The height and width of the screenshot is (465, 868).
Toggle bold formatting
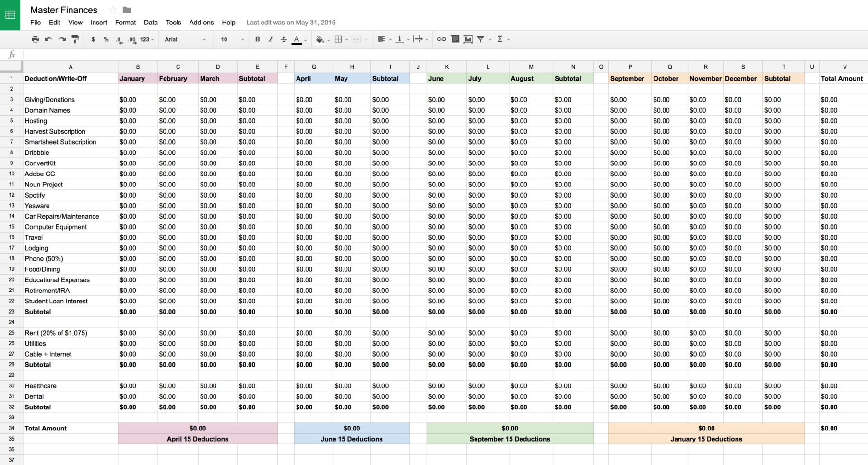[x=258, y=39]
